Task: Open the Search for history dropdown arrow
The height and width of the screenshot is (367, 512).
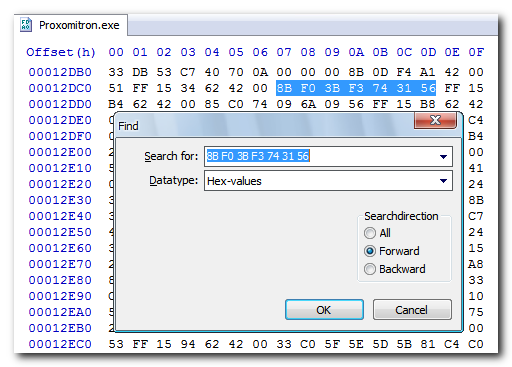Action: pyautogui.click(x=443, y=156)
